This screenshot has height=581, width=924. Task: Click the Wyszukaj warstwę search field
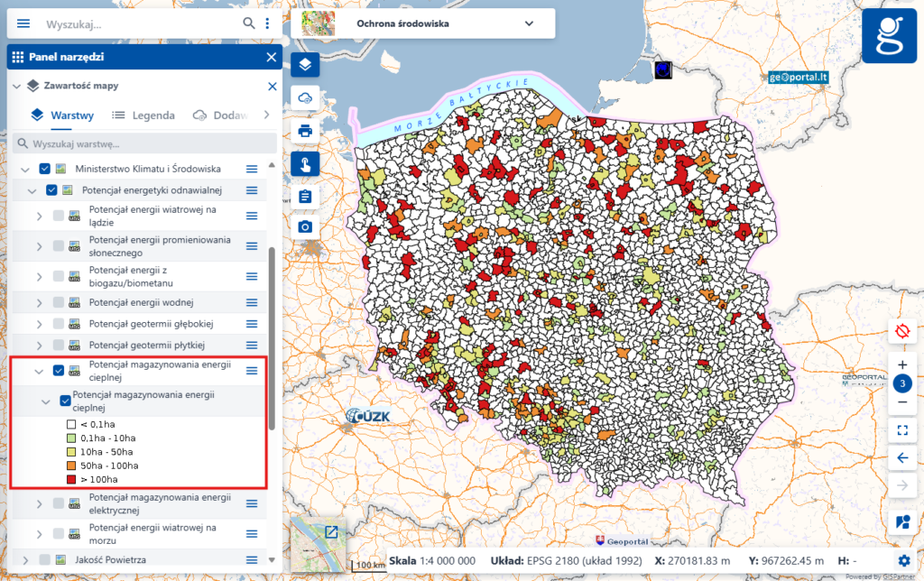[144, 143]
